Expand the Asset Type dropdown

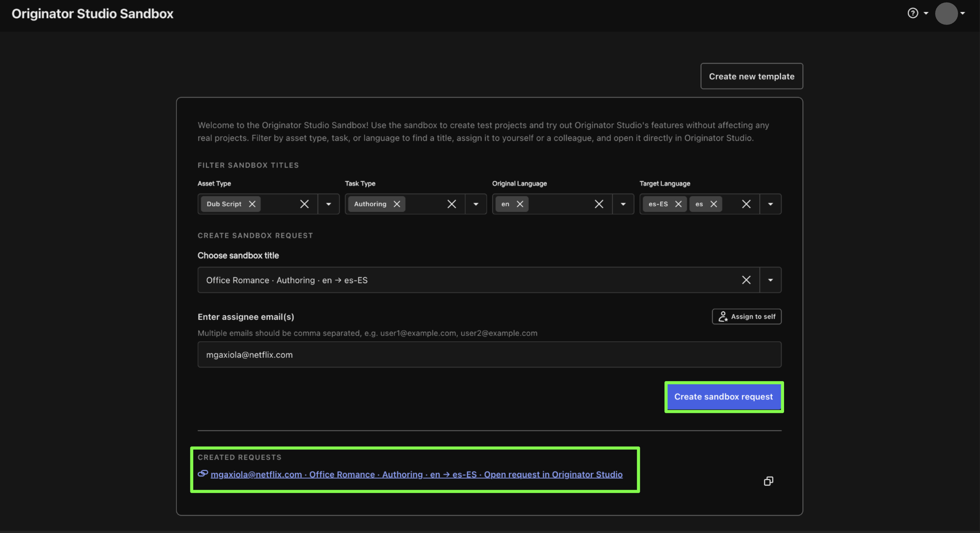tap(329, 204)
